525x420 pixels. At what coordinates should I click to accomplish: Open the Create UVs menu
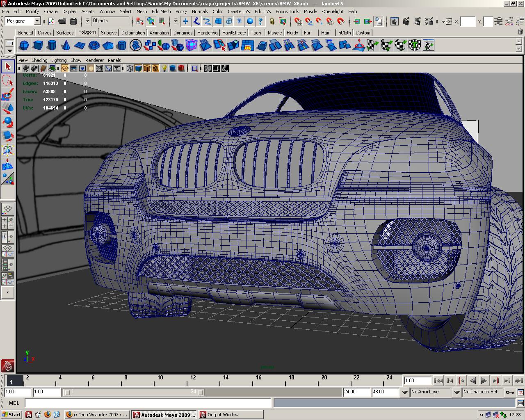239,11
